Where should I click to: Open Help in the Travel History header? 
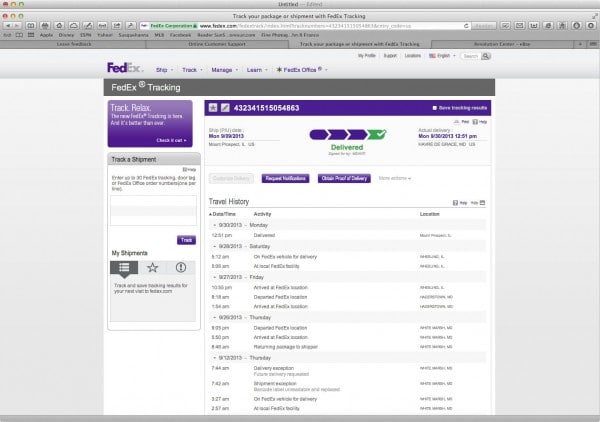460,203
